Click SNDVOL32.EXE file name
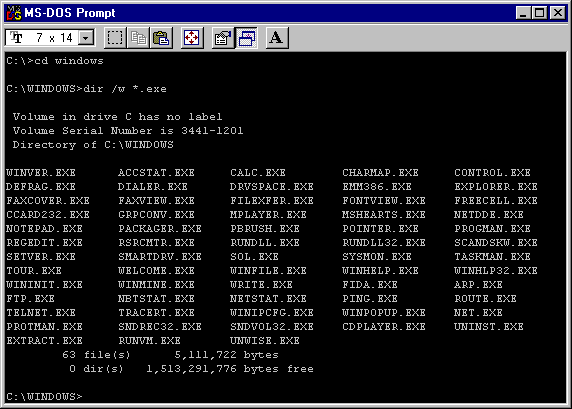 (272, 327)
